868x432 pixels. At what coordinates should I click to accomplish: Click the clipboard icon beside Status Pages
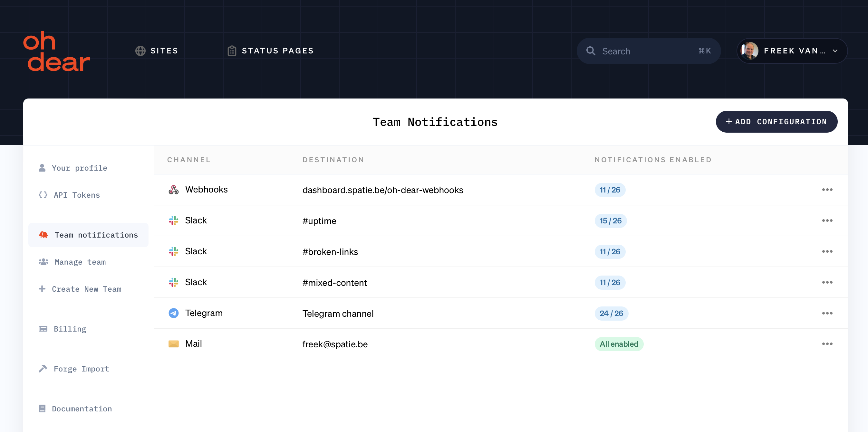point(232,51)
